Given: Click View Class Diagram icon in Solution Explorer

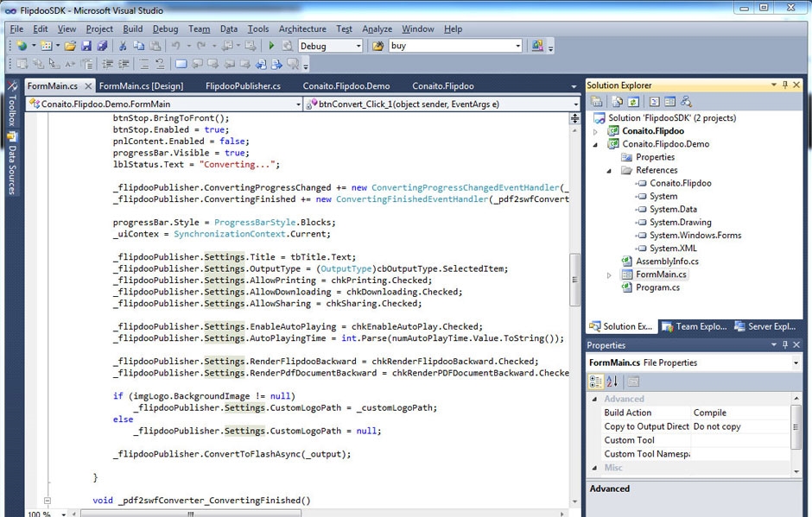Looking at the screenshot, I should point(686,102).
